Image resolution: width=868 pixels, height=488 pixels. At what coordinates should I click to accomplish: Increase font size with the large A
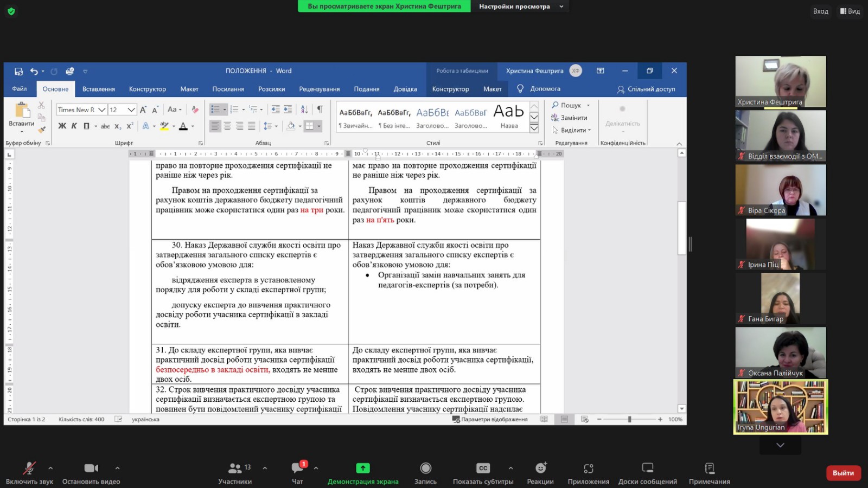tap(143, 110)
